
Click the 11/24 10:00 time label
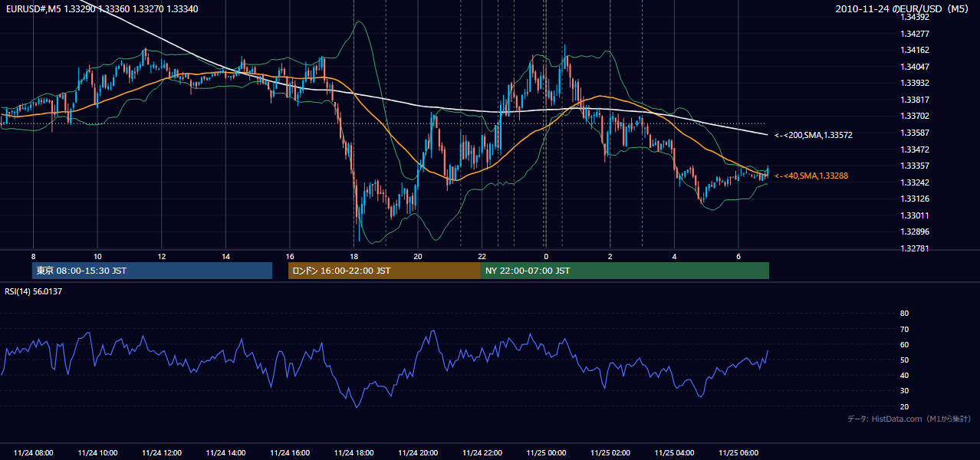(x=97, y=453)
